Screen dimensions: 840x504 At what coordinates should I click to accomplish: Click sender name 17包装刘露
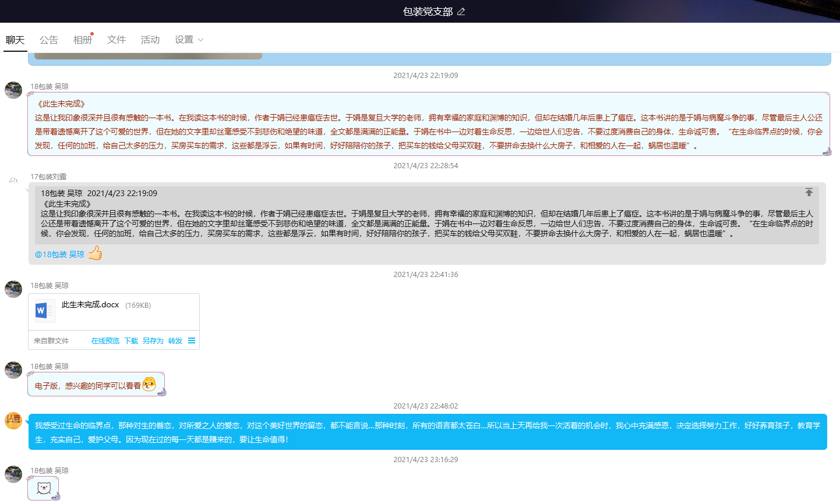pyautogui.click(x=48, y=176)
